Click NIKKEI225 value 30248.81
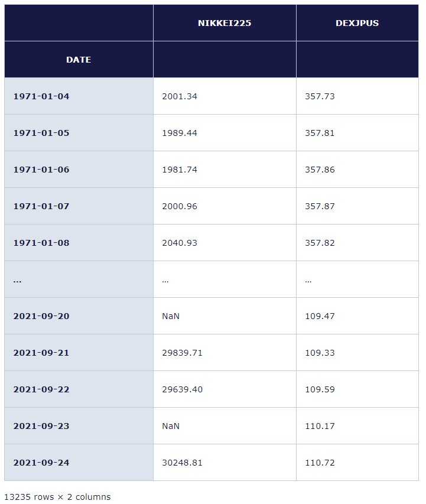The image size is (426, 504). click(183, 463)
